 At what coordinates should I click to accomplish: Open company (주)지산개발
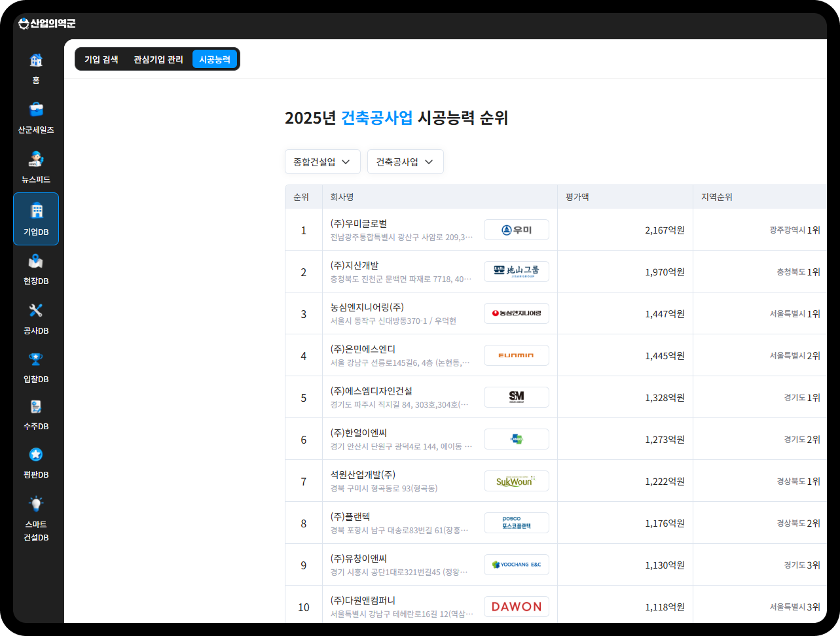[354, 266]
